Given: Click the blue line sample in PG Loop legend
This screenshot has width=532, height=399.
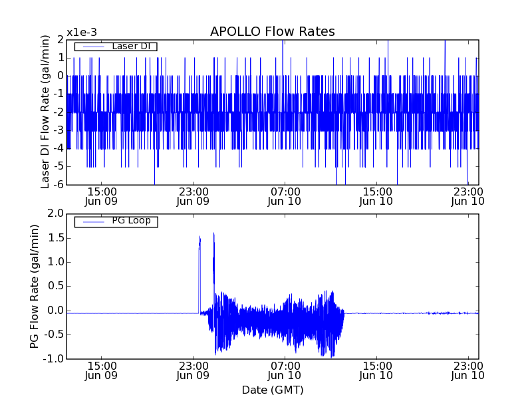Looking at the screenshot, I should click(x=93, y=221).
